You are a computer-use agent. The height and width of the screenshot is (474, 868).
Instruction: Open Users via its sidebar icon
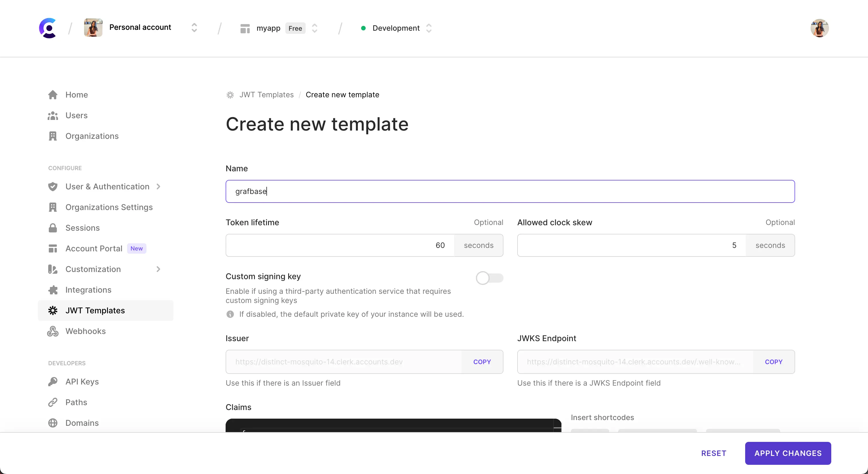[x=53, y=116]
